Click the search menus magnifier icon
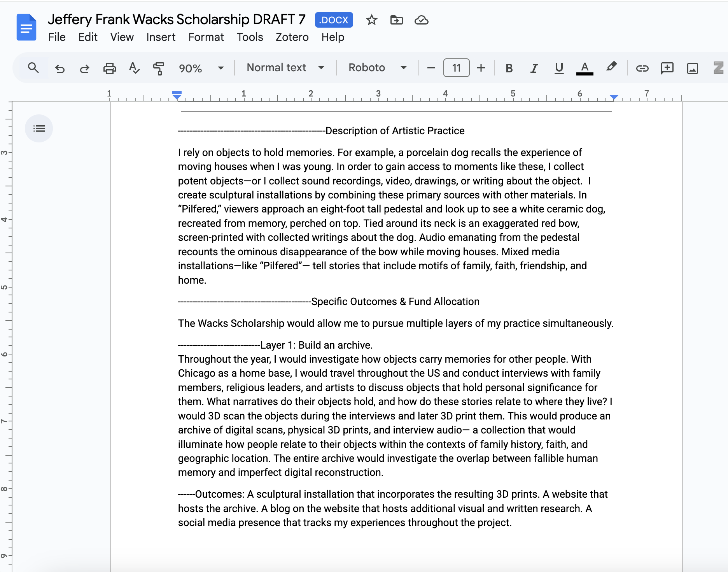 [x=33, y=68]
